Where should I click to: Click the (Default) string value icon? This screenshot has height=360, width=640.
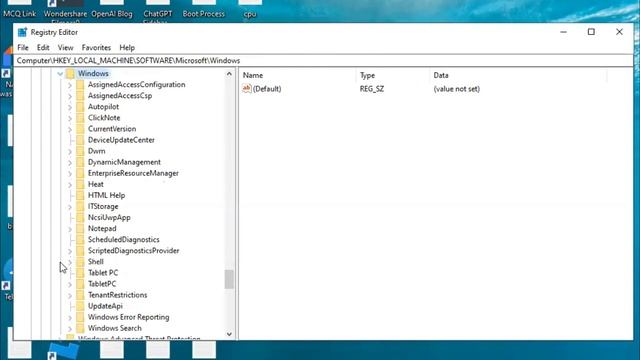247,89
